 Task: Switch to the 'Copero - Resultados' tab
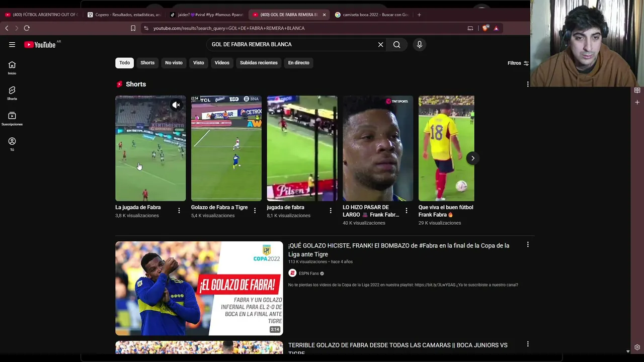124,15
